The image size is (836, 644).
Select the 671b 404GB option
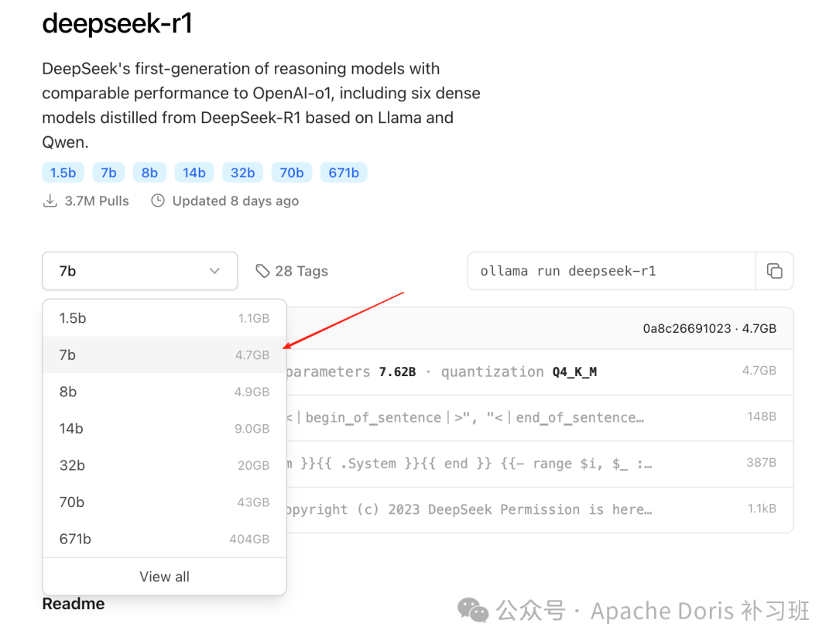(x=164, y=539)
